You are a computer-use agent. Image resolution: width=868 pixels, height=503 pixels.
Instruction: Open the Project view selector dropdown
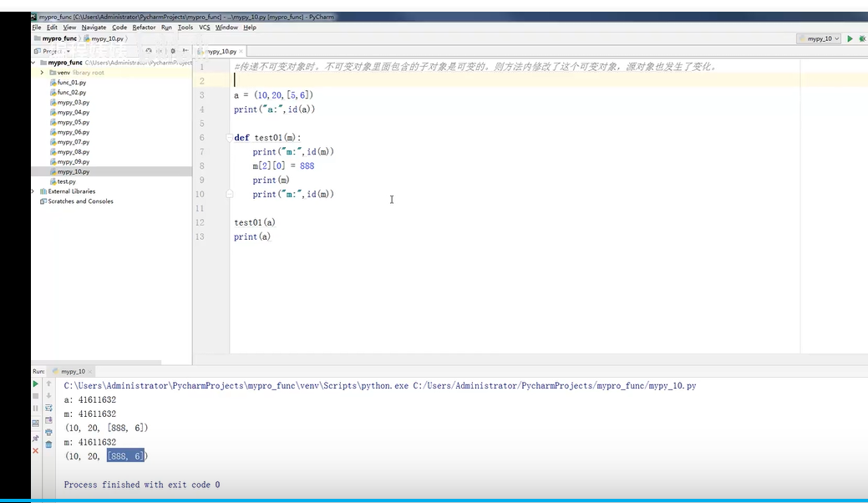53,51
